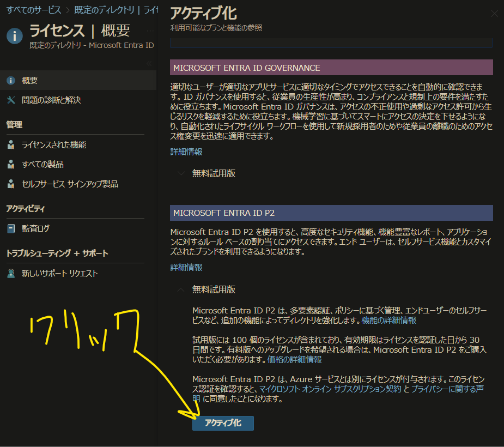Click the アクティビティ section heading
504x447 pixels.
click(26, 209)
